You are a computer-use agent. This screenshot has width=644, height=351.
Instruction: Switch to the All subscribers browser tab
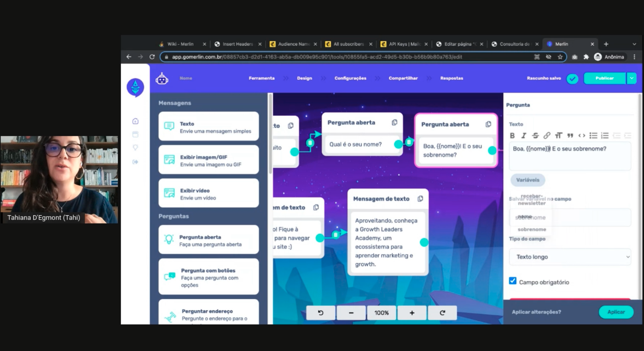(x=348, y=44)
